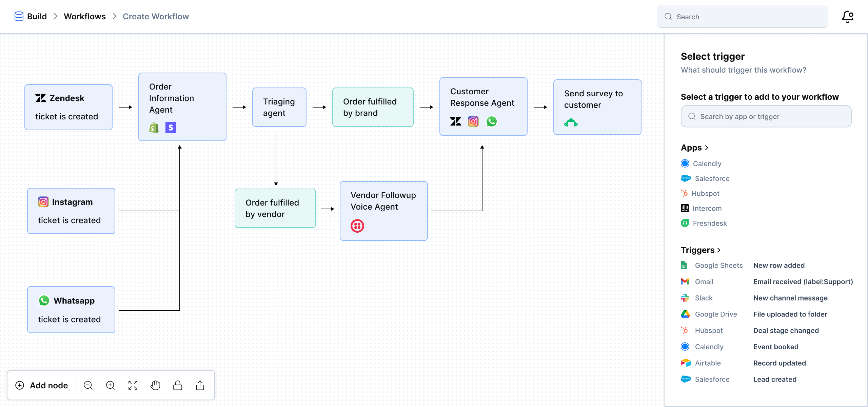This screenshot has height=407, width=868.
Task: Select the hand pan tool
Action: [155, 385]
